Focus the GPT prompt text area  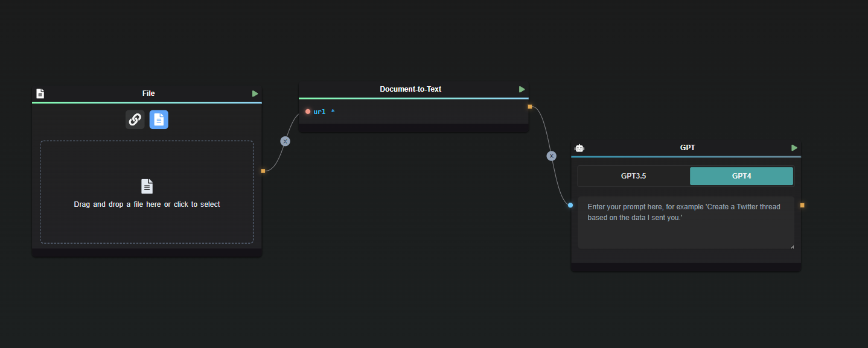686,223
